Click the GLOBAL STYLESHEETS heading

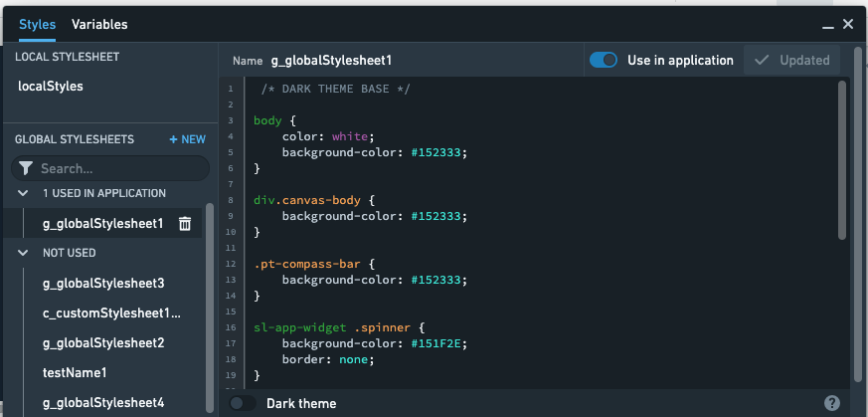75,139
